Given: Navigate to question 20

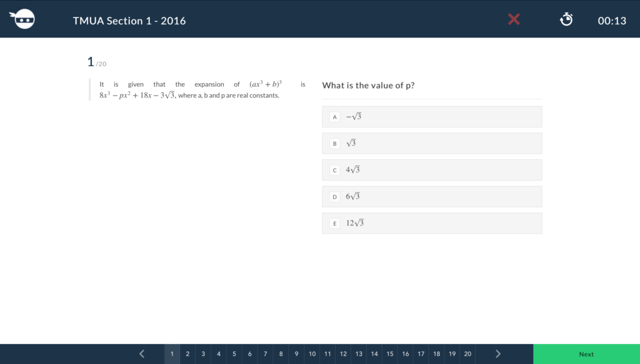Looking at the screenshot, I should pyautogui.click(x=467, y=354).
